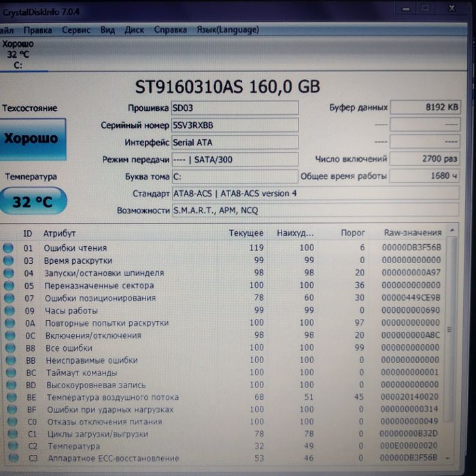The height and width of the screenshot is (476, 476).
Task: Click the Атрибут column header
Action: click(x=60, y=233)
